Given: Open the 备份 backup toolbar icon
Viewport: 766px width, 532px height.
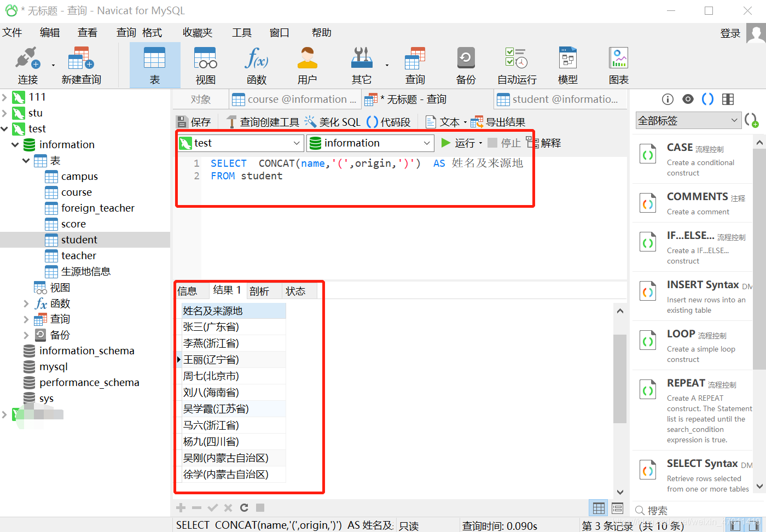Looking at the screenshot, I should pyautogui.click(x=466, y=66).
